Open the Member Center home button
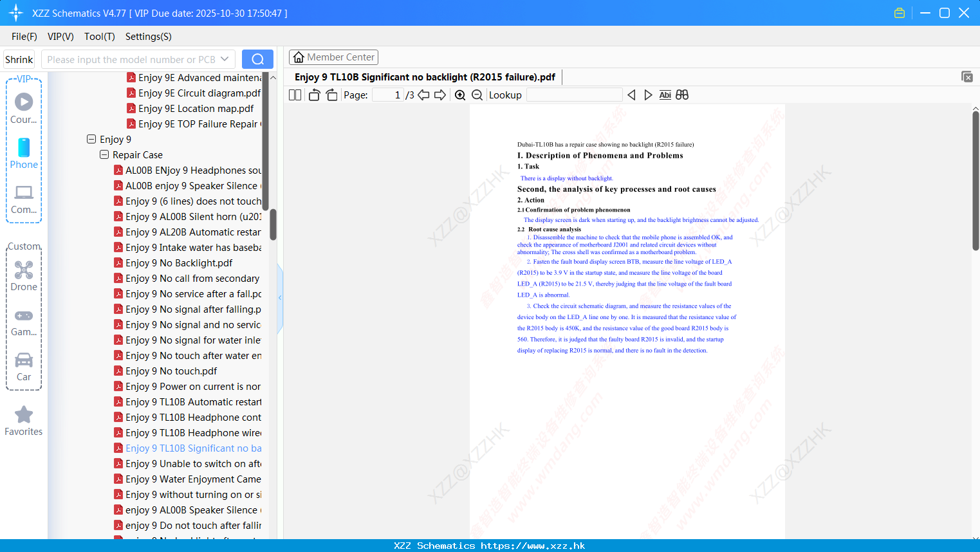Viewport: 980px width, 552px height. (x=333, y=57)
